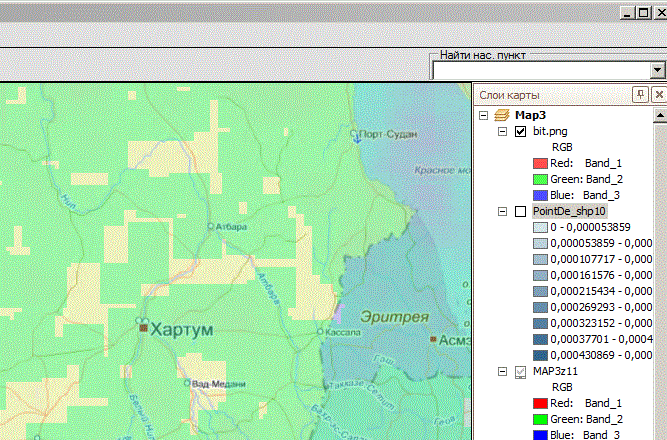Click the Вад-Медани city marker
667x440 pixels.
(x=186, y=383)
